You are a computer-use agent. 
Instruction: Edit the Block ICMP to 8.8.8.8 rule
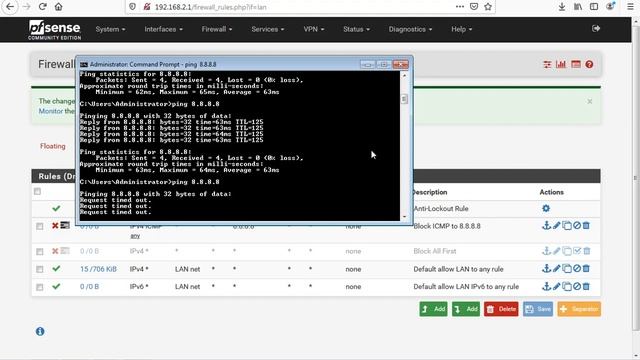pos(556,226)
